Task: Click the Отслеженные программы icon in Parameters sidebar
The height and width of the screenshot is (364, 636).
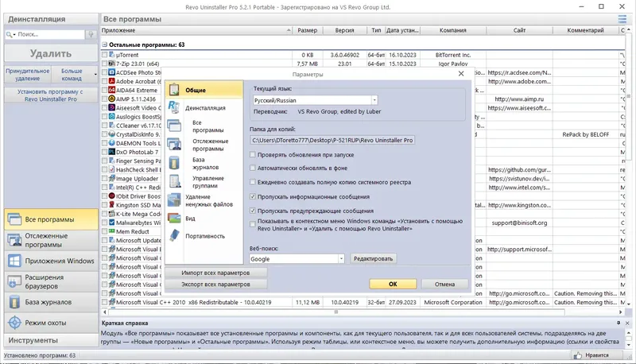Action: (174, 145)
